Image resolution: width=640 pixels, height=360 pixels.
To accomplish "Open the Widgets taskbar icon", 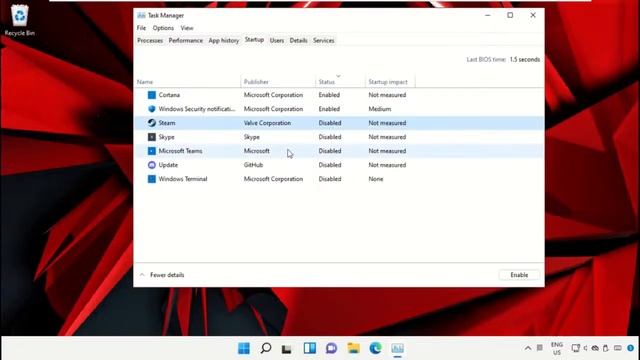I will [310, 348].
